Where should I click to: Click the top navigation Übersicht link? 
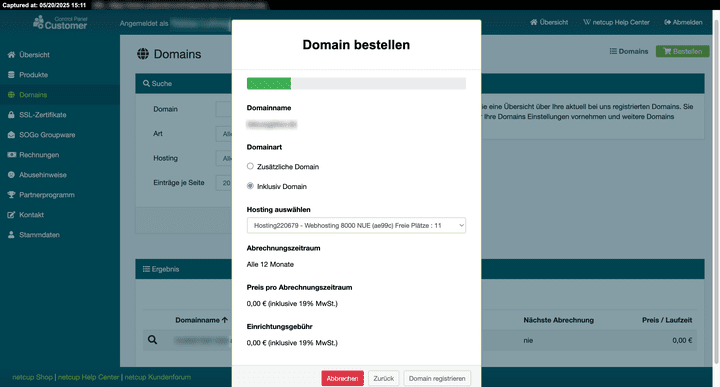(x=549, y=22)
